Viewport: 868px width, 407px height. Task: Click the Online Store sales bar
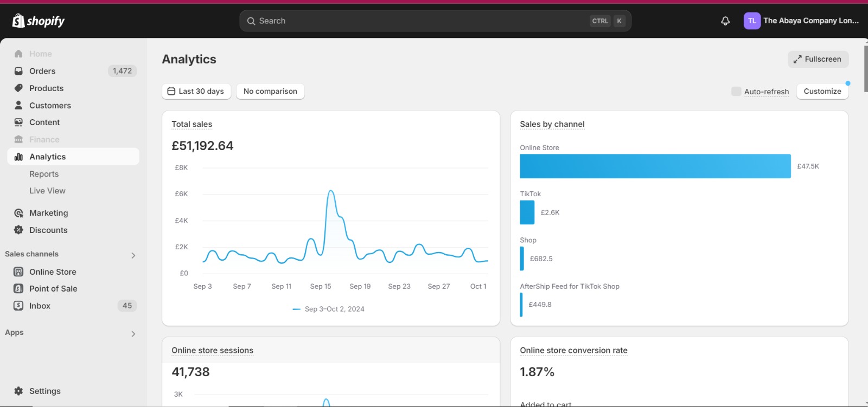655,166
